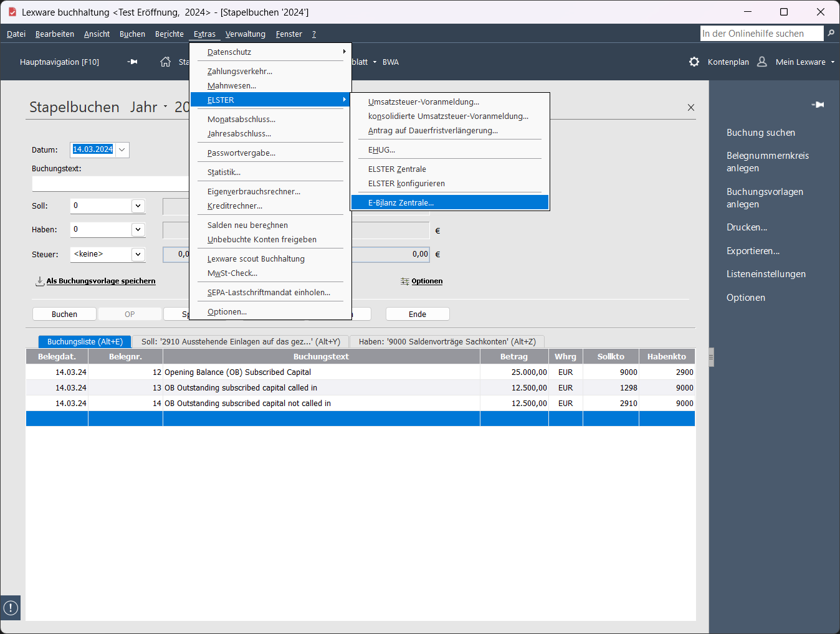Pin the Hauptnavigation panel with the pin icon
The height and width of the screenshot is (634, 840).
click(x=132, y=62)
